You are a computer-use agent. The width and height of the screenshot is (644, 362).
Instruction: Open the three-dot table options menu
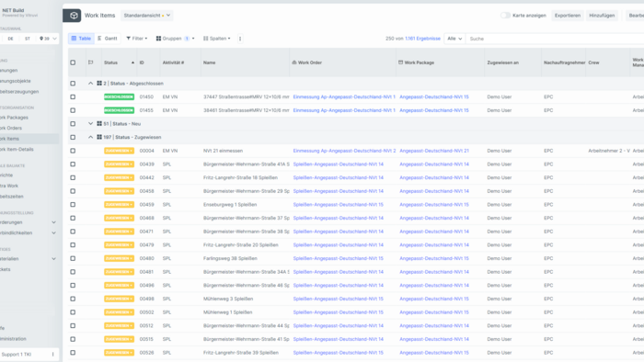point(240,39)
